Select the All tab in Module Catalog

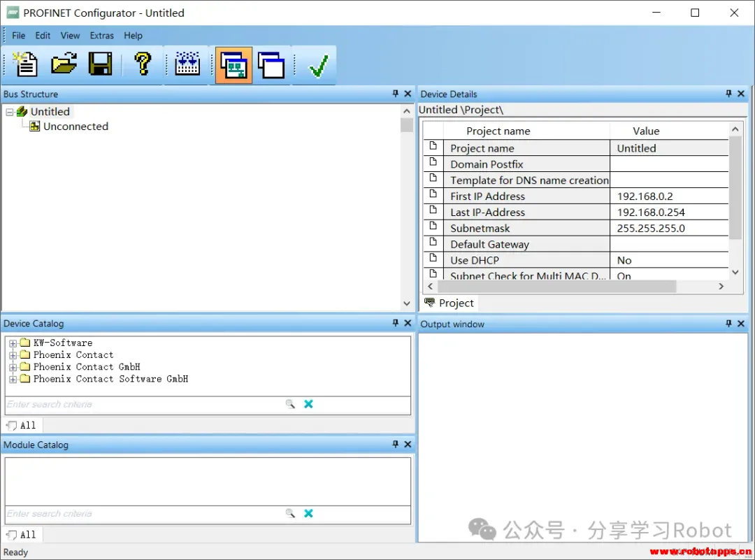coord(22,534)
